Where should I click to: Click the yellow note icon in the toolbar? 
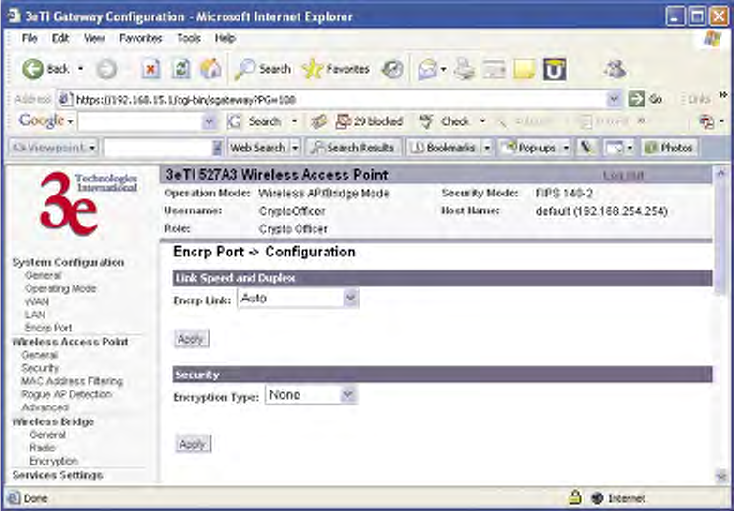[x=524, y=70]
